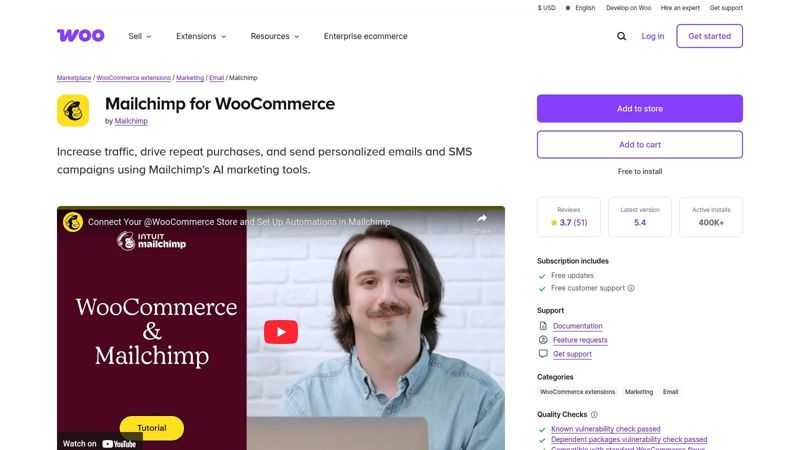The image size is (800, 450).
Task: Expand the Resources dropdown menu
Action: [x=274, y=36]
